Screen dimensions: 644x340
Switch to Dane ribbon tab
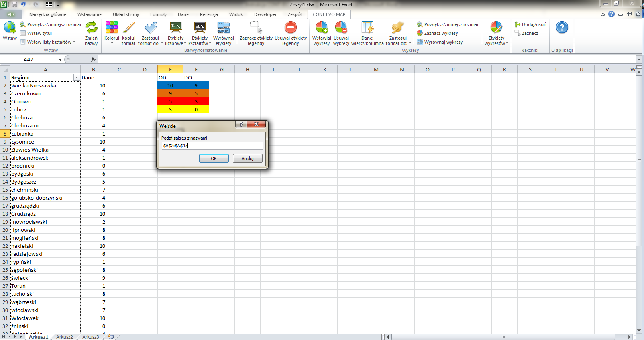pos(183,14)
